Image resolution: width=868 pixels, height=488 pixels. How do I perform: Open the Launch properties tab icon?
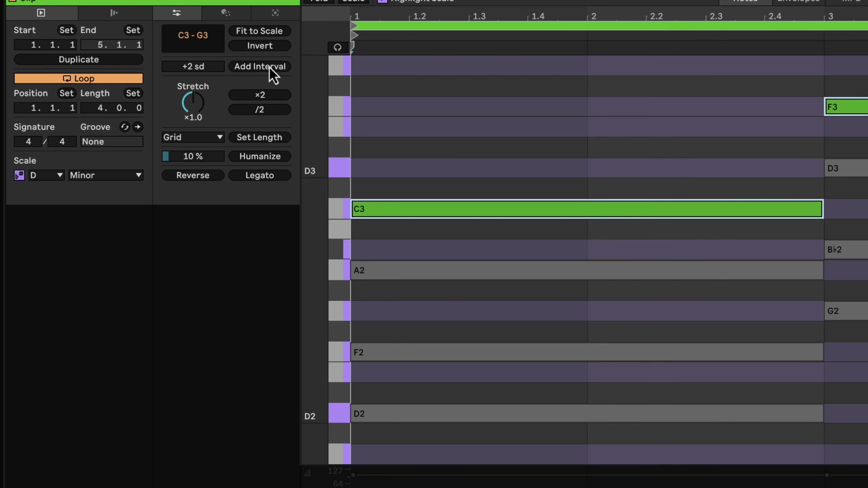click(114, 13)
